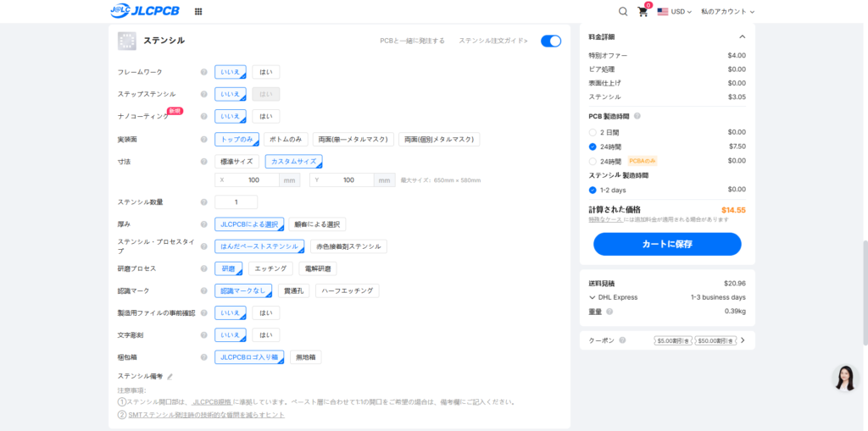Click the edit pencil beside ステンシル備考

(x=170, y=376)
